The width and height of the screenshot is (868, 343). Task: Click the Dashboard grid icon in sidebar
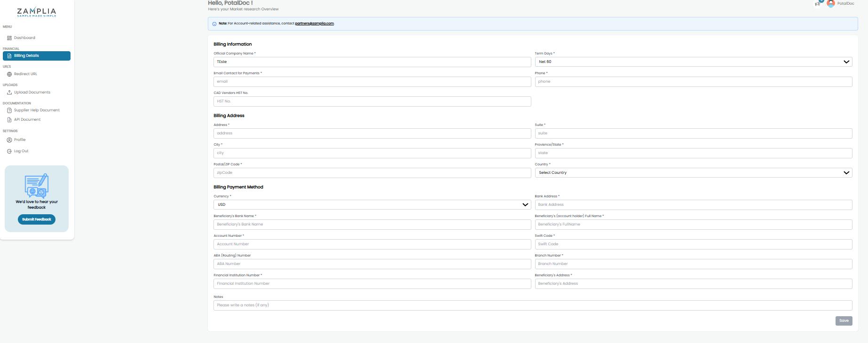tap(9, 38)
